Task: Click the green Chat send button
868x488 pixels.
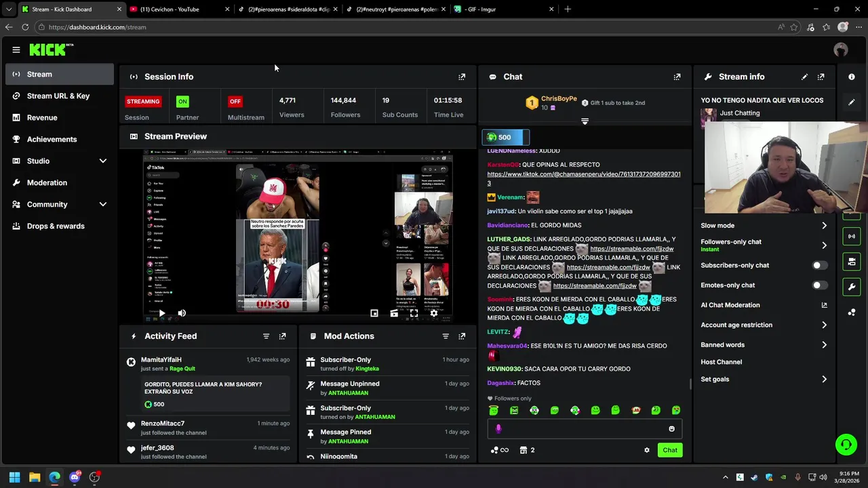Action: (670, 450)
